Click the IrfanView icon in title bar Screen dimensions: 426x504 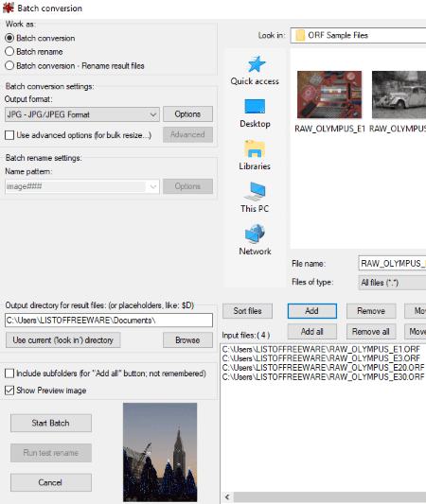pos(8,8)
